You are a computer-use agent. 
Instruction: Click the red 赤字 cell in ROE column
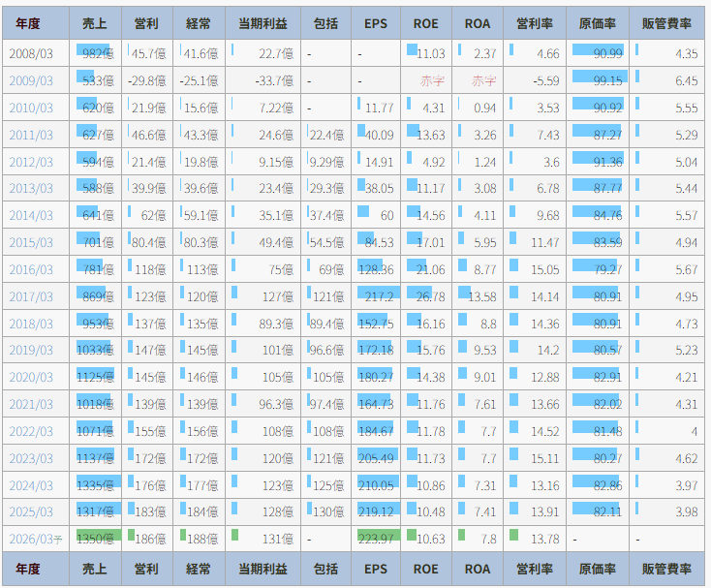coord(431,81)
